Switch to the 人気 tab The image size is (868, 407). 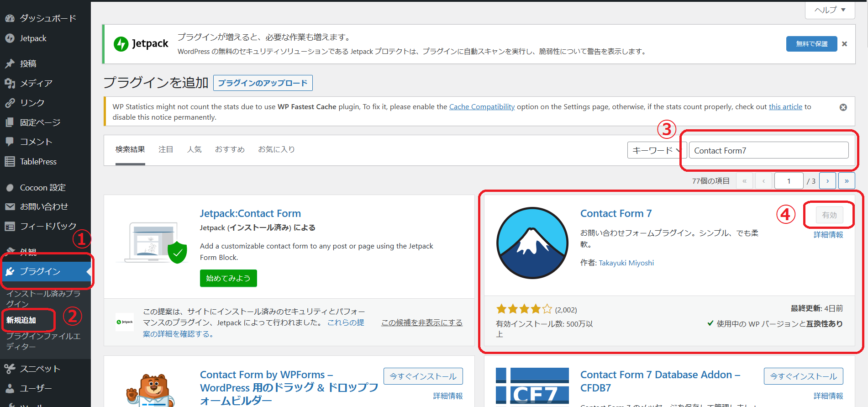coord(194,149)
